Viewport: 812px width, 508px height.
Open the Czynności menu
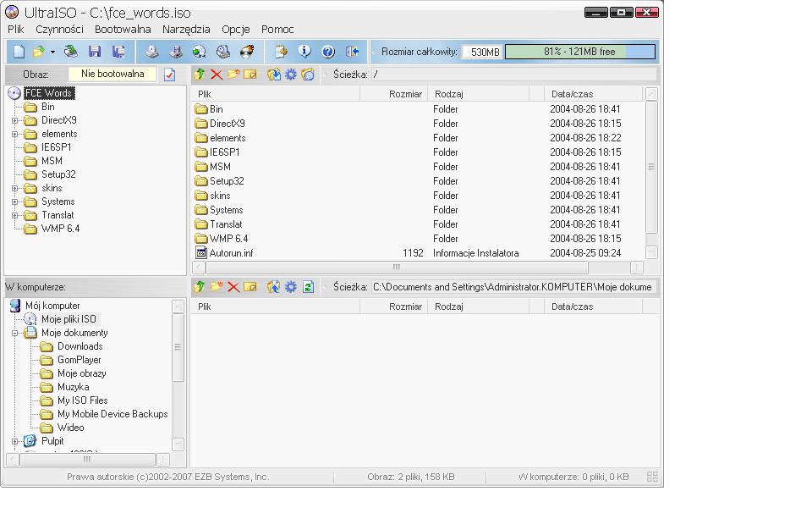coord(59,30)
